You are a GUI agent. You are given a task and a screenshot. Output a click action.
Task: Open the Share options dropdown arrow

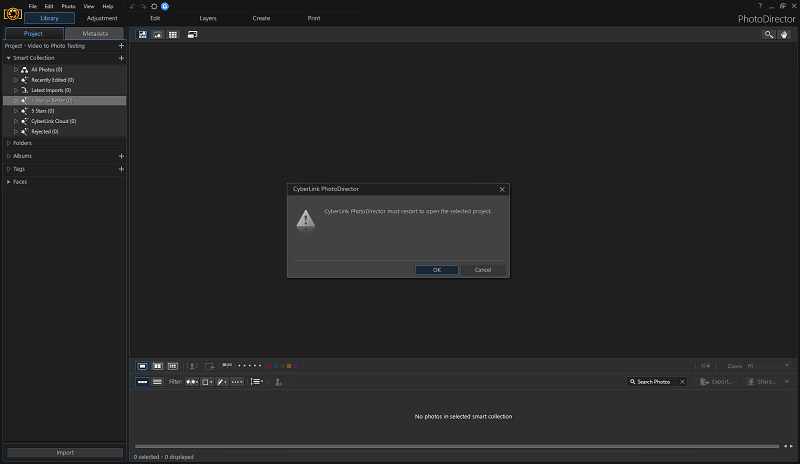[787, 382]
